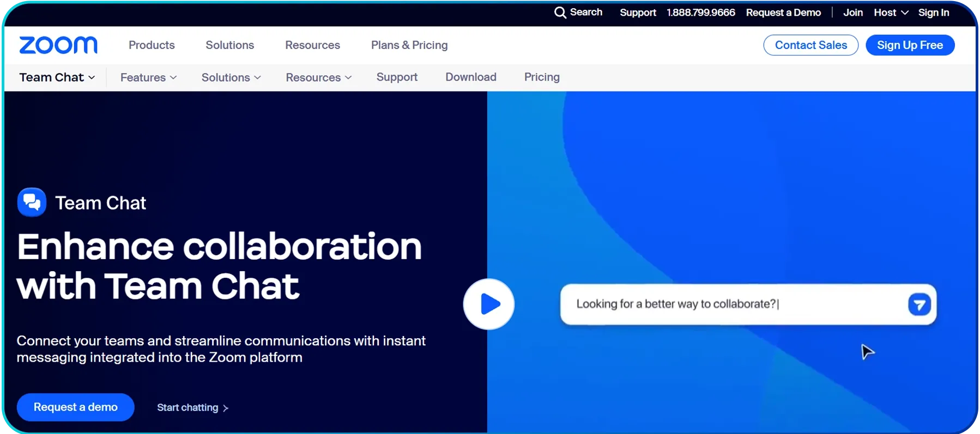This screenshot has height=434, width=980.
Task: Expand the Resources submenu in secondary bar
Action: (319, 77)
